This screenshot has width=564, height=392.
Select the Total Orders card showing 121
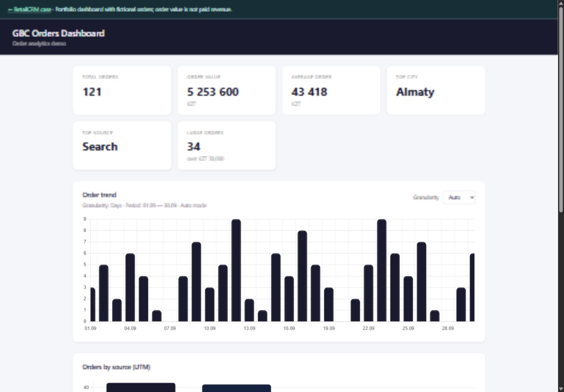(122, 90)
